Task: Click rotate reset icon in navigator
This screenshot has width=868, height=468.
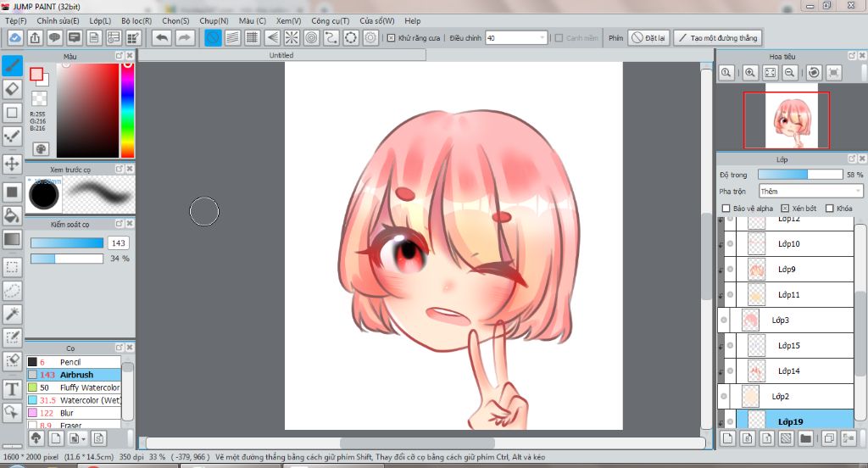Action: [x=814, y=73]
